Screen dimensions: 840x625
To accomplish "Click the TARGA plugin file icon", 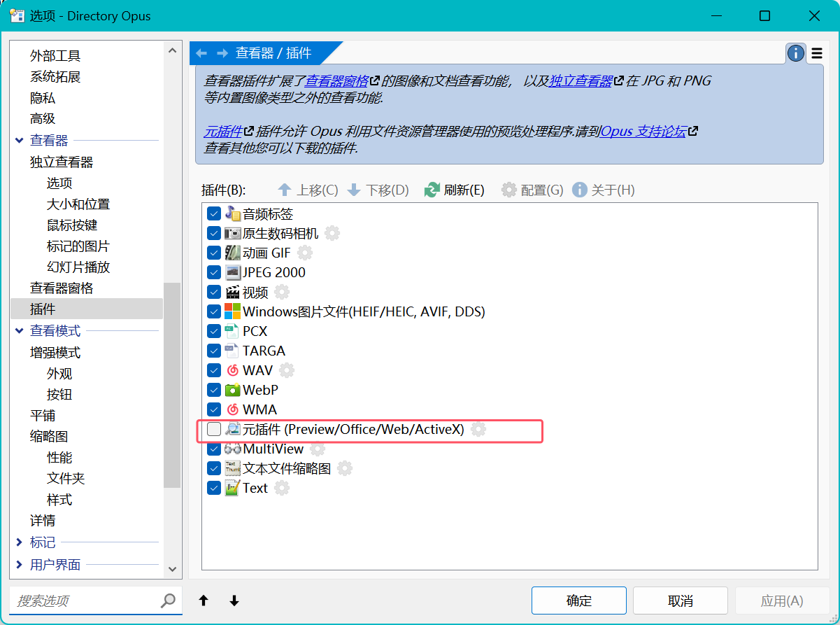I will [233, 351].
